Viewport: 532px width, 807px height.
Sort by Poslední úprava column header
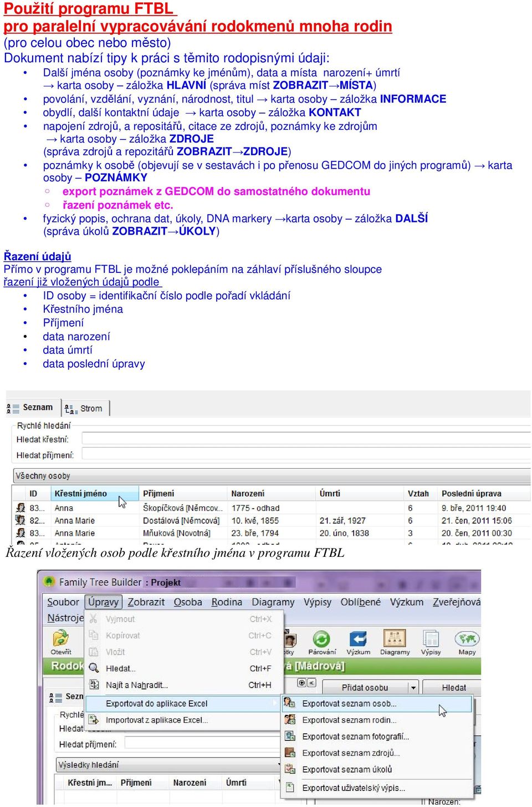pyautogui.click(x=484, y=494)
